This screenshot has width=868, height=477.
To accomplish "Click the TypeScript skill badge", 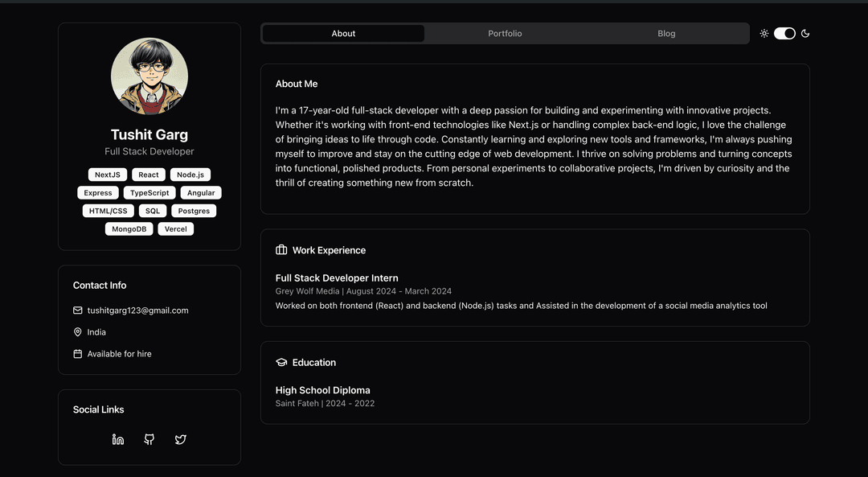I will 149,193.
